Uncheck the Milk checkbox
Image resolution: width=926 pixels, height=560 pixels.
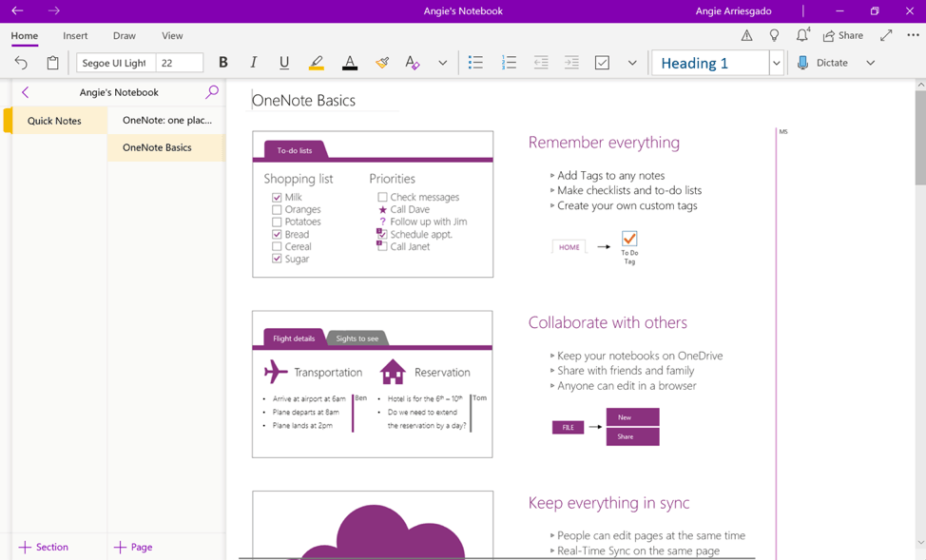click(277, 198)
